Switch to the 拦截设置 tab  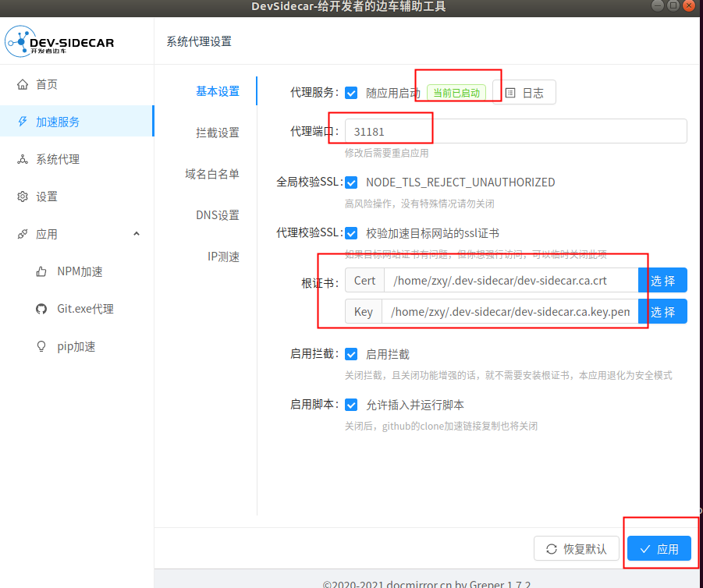[216, 132]
